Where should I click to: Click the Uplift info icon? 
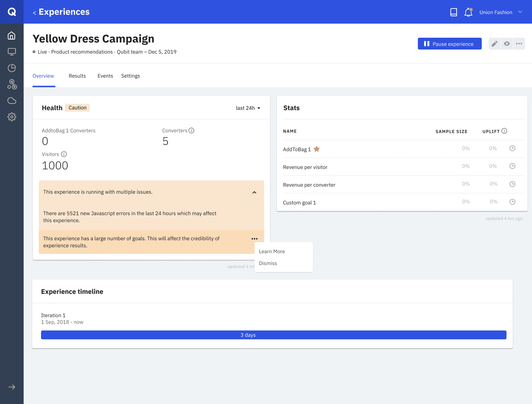pos(504,131)
